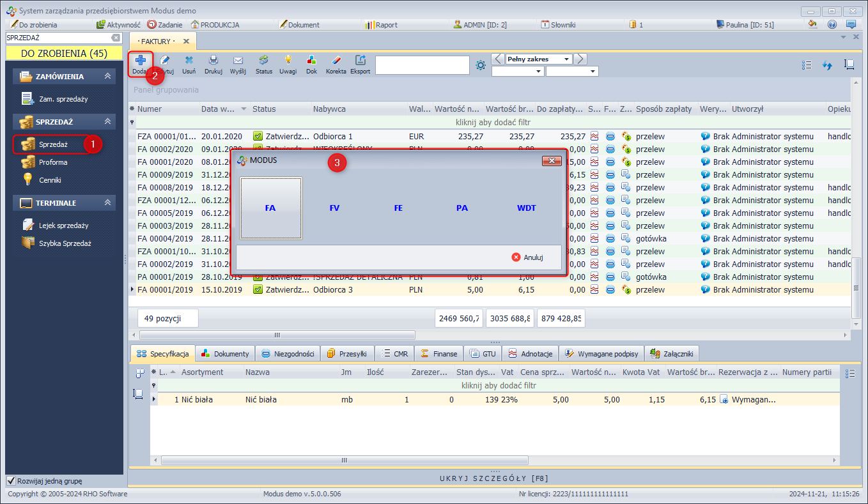Click the Eksport toolbar icon
Screen dimensions: 868x504
click(360, 64)
